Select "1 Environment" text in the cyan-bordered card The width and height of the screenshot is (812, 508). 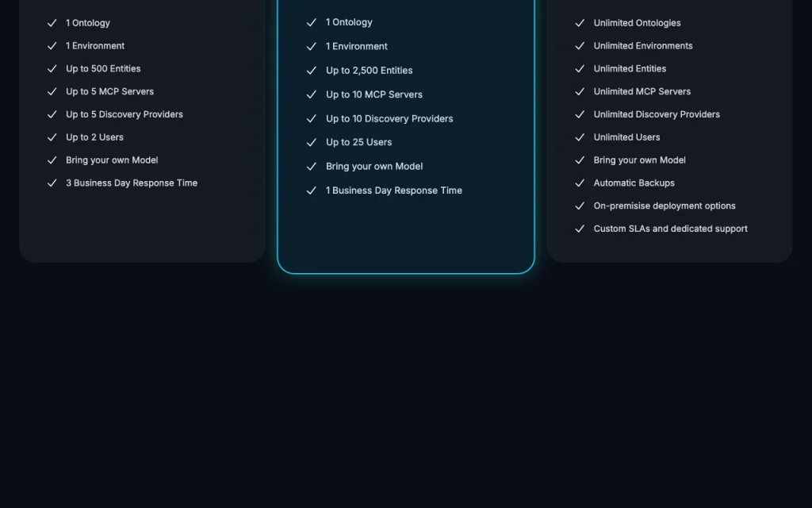click(x=357, y=46)
